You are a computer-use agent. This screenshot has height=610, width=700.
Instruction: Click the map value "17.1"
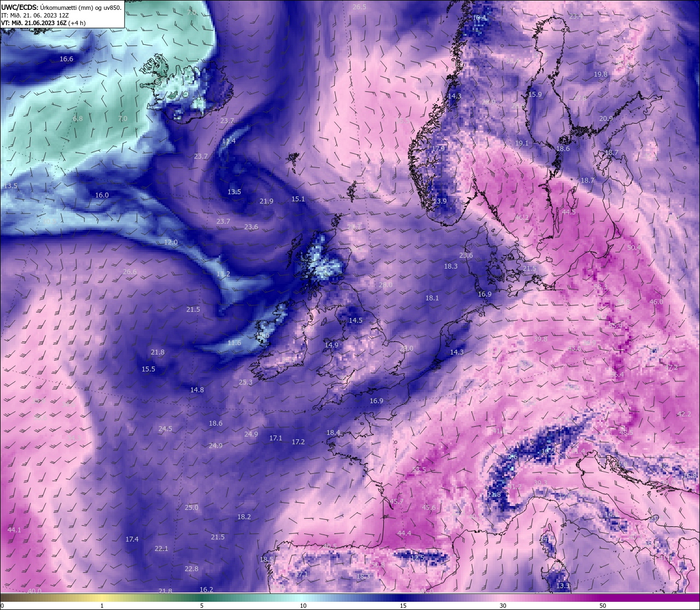276,438
